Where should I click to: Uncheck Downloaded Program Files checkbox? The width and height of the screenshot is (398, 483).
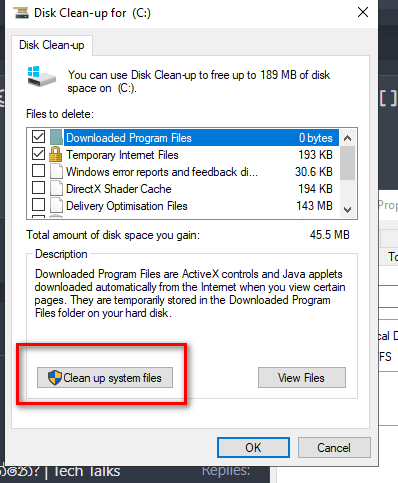38,137
